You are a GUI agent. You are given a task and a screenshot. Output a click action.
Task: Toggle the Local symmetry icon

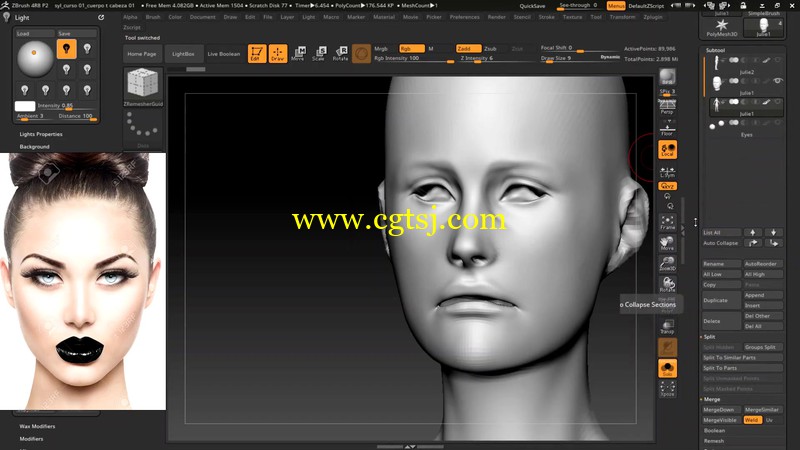pos(667,149)
